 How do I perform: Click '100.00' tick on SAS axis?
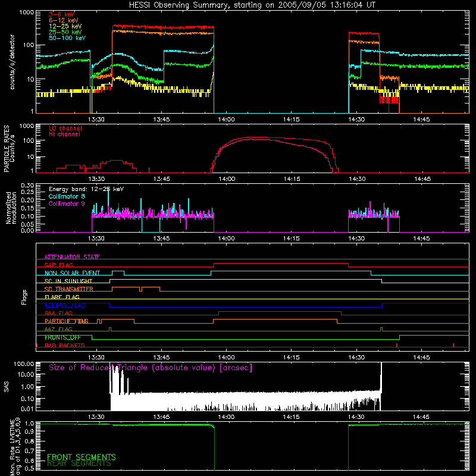[24, 364]
